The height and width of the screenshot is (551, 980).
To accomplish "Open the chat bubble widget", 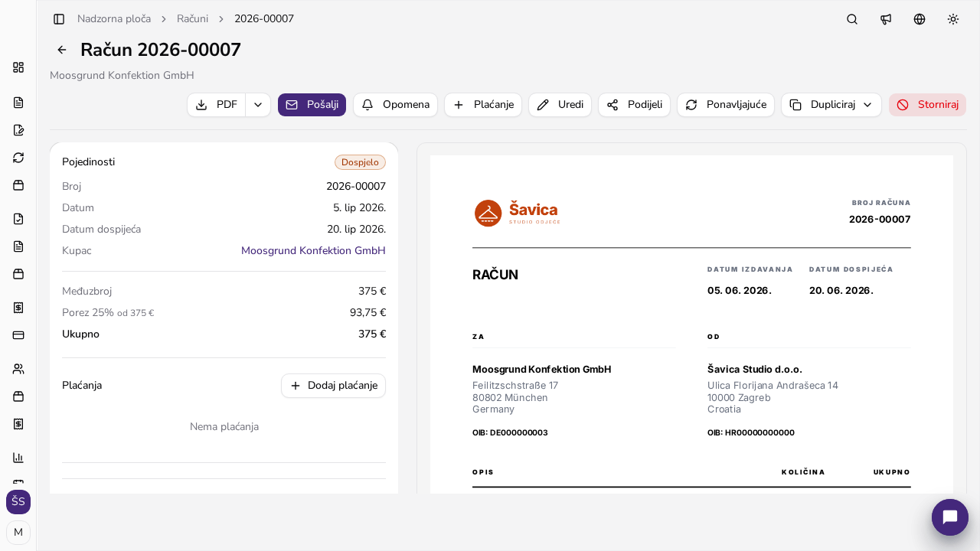I will pyautogui.click(x=950, y=517).
